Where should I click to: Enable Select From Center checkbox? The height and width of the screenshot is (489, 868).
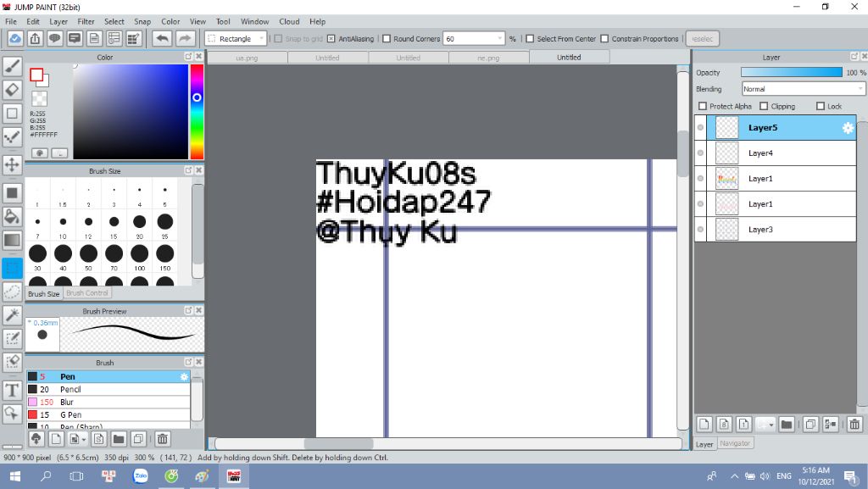tap(530, 39)
